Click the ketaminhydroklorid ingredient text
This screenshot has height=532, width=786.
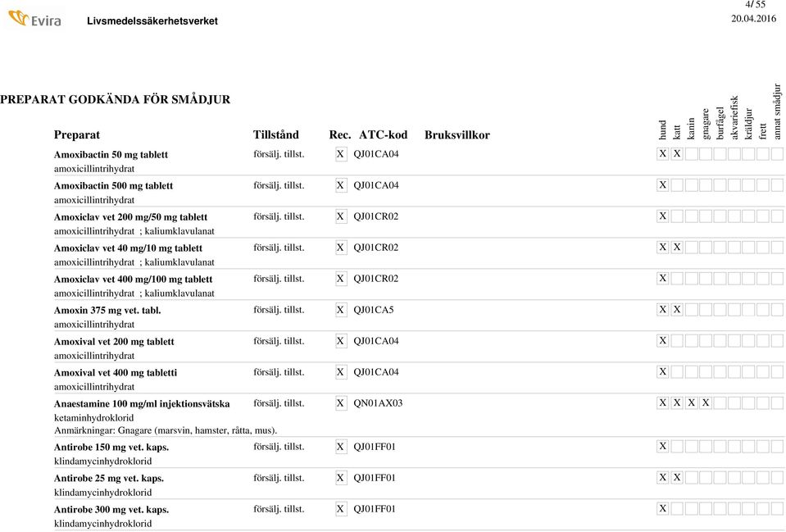point(93,418)
